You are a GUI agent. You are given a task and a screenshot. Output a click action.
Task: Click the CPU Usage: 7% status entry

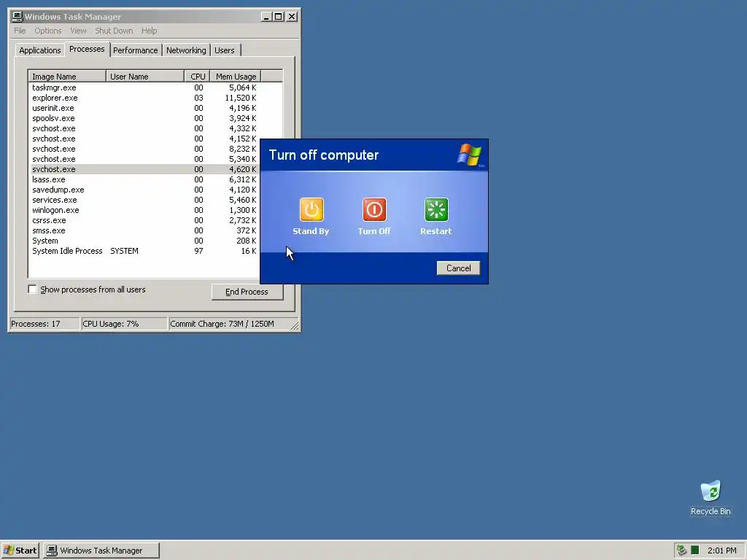point(124,324)
